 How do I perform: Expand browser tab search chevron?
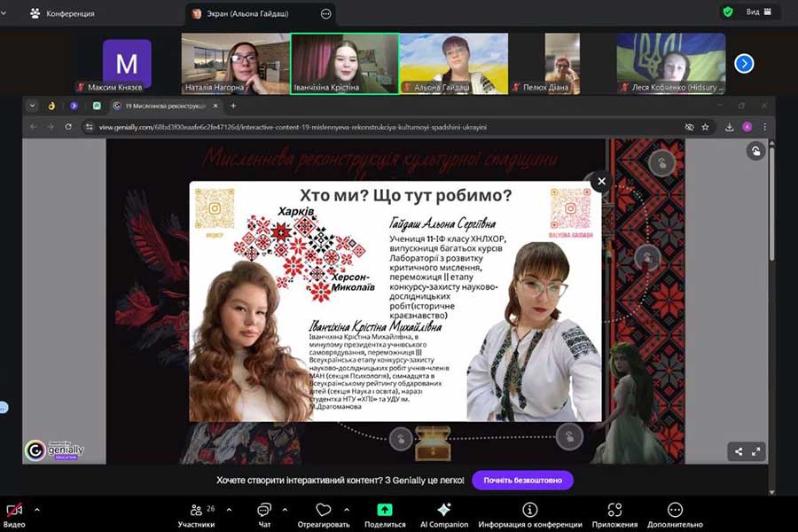pyautogui.click(x=32, y=106)
